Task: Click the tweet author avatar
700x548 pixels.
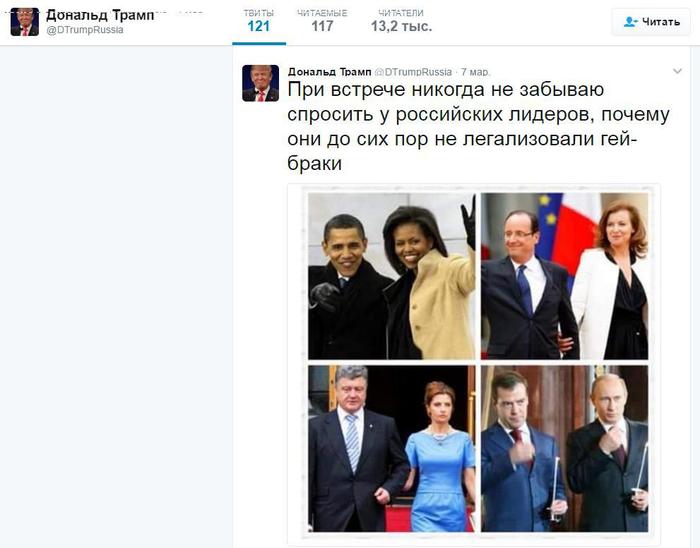Action: (260, 83)
